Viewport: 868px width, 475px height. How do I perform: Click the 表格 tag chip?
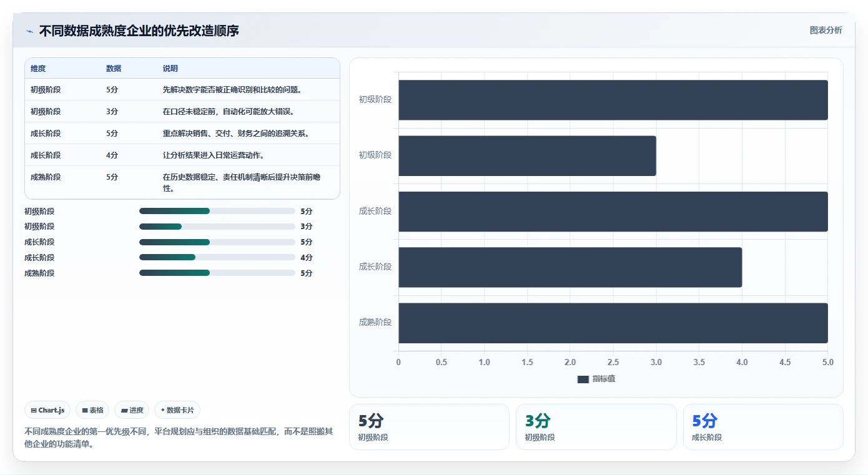92,410
